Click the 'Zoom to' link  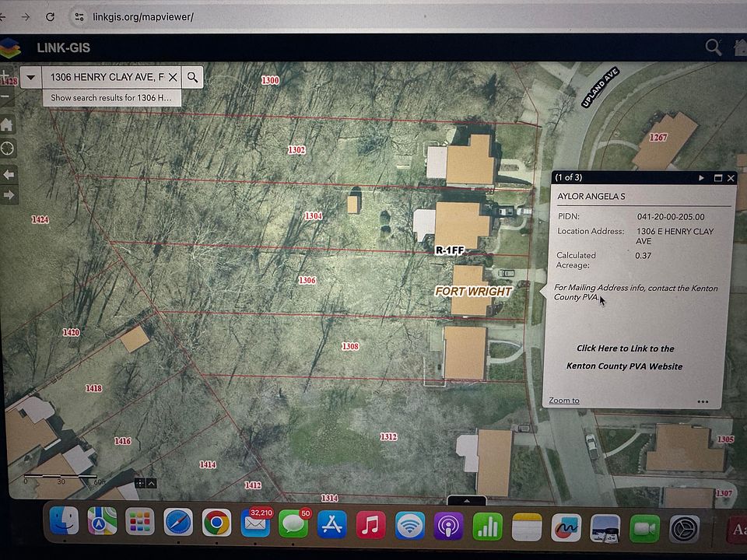564,401
